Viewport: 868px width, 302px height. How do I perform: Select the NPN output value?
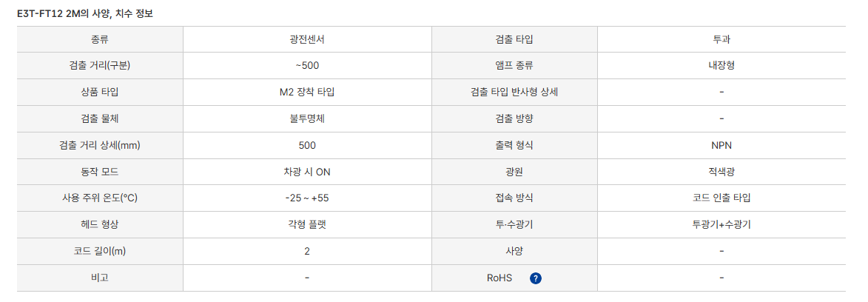721,146
